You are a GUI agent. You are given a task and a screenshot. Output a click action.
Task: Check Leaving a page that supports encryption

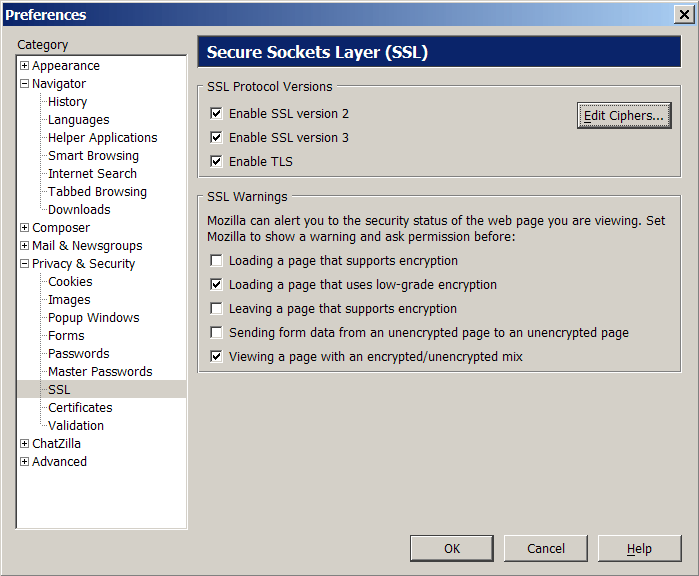(x=216, y=309)
